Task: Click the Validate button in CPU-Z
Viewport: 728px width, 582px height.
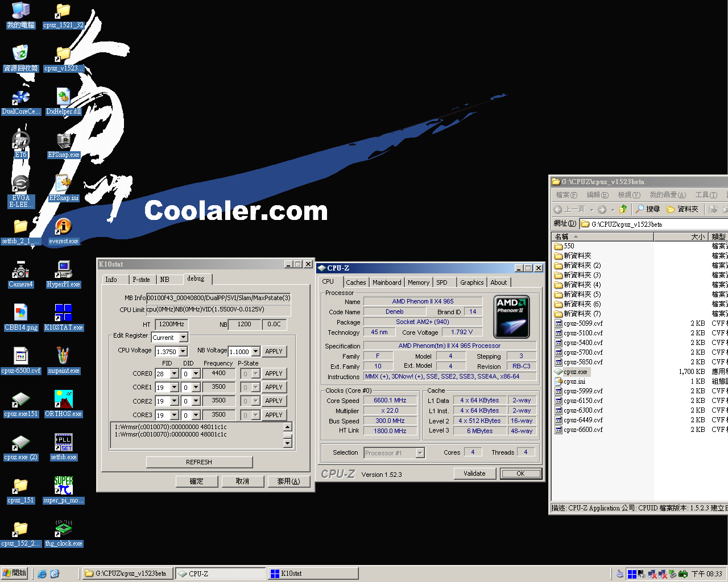Action: click(x=474, y=473)
